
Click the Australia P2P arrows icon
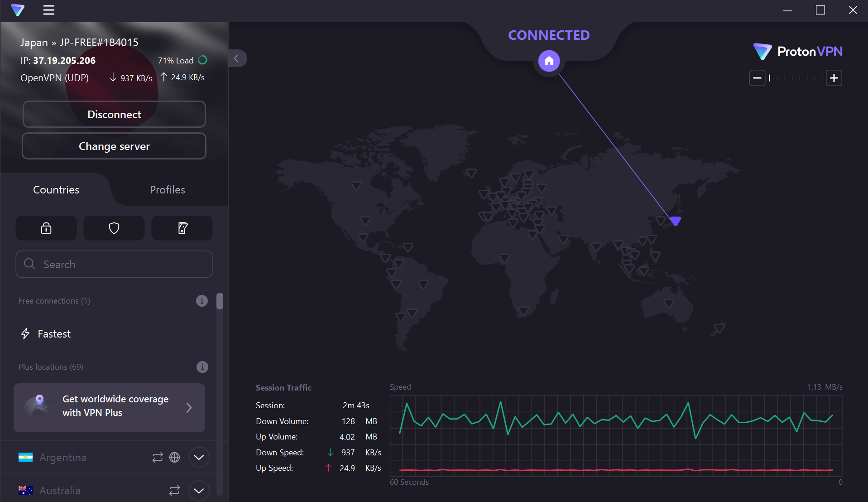coord(174,491)
